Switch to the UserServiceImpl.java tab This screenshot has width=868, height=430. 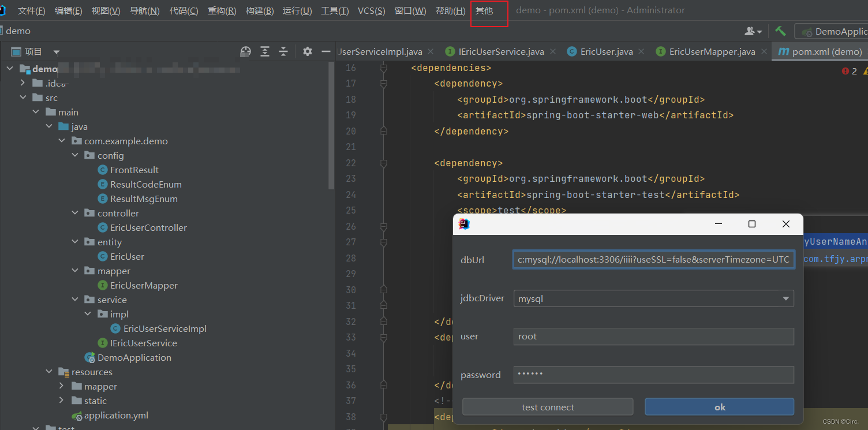coord(381,51)
